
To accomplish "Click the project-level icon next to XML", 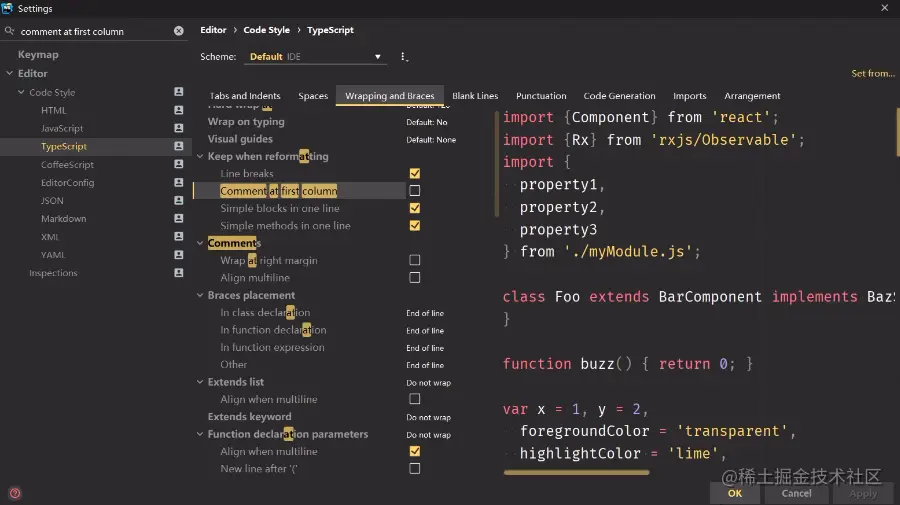I will [179, 236].
